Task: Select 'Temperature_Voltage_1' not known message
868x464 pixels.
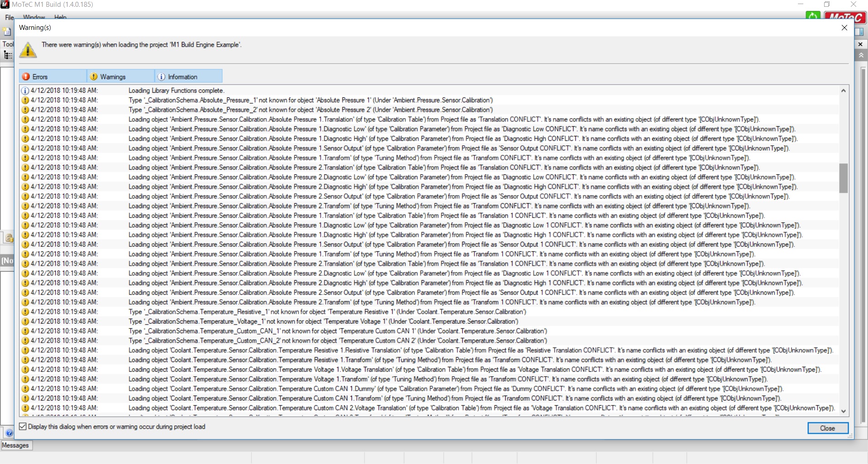Action: 430,321
